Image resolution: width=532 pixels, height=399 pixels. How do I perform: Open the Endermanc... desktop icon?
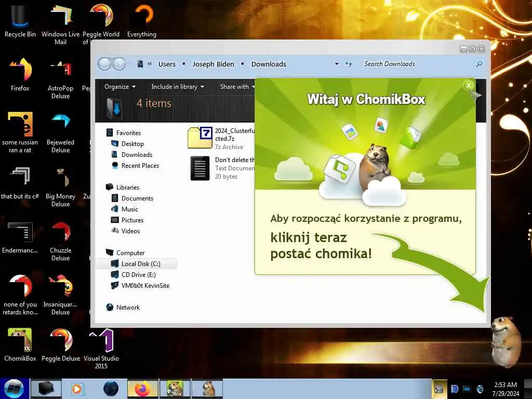20,237
